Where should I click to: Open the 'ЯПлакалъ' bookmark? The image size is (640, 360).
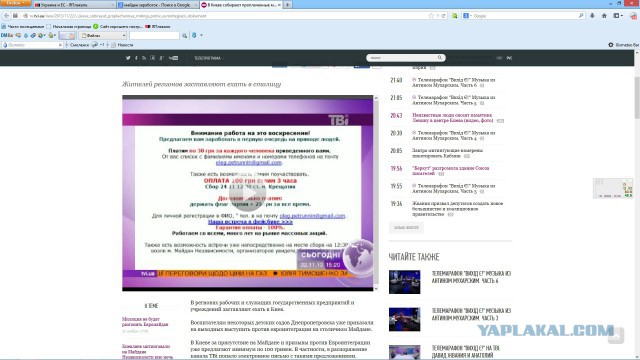158,27
